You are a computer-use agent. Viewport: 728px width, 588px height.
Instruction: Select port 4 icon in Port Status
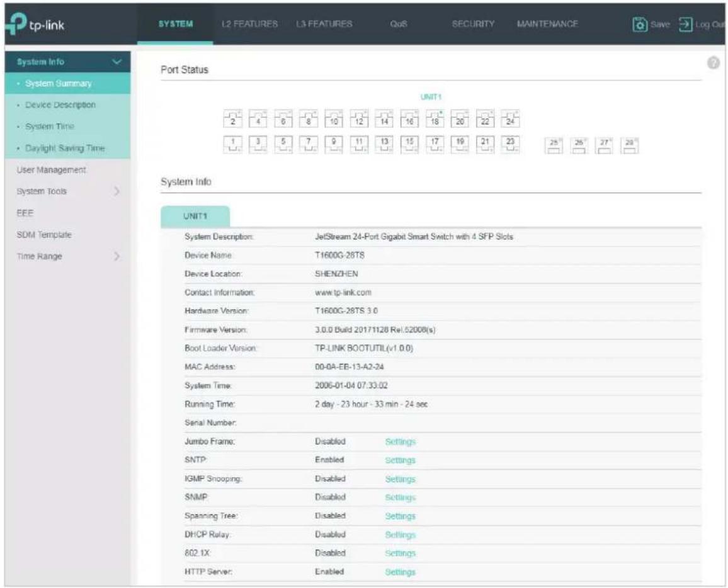[x=258, y=119]
